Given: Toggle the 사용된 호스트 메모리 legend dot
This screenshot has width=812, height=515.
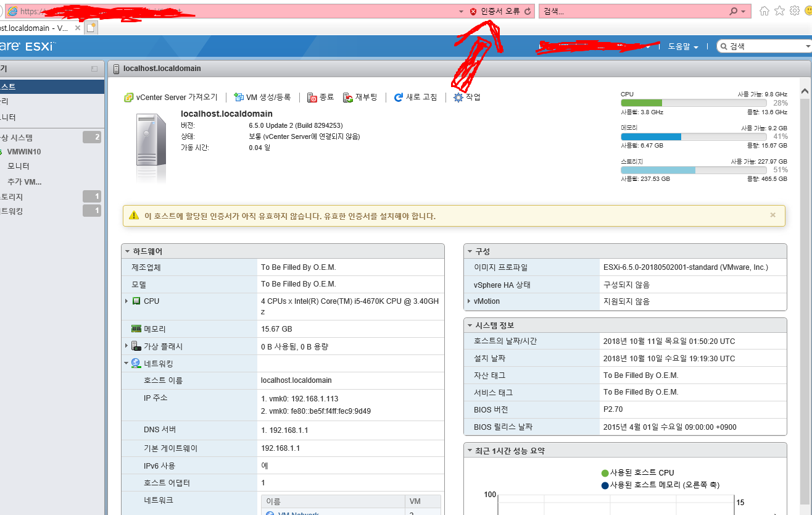Looking at the screenshot, I should pos(605,485).
